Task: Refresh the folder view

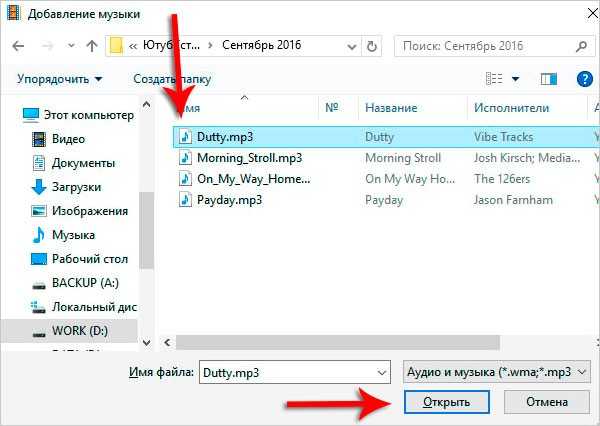Action: coord(371,46)
